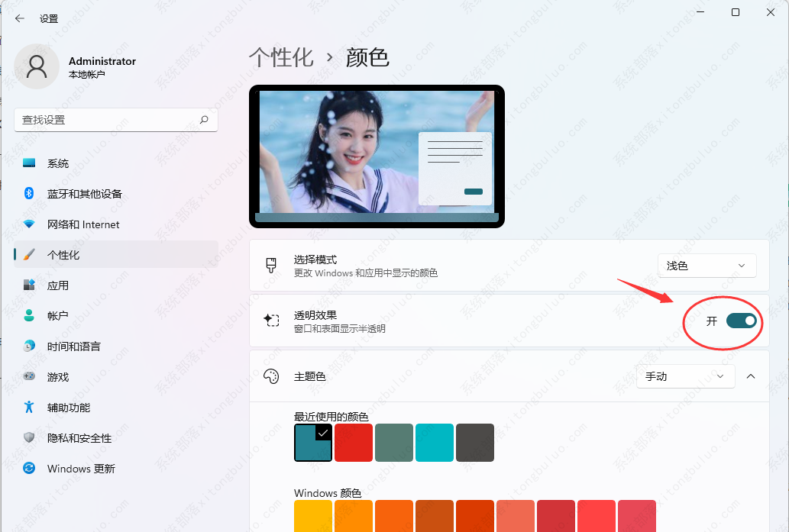Open 隐私和安全性 settings page
Viewport: 789px width, 532px height.
[x=79, y=438]
